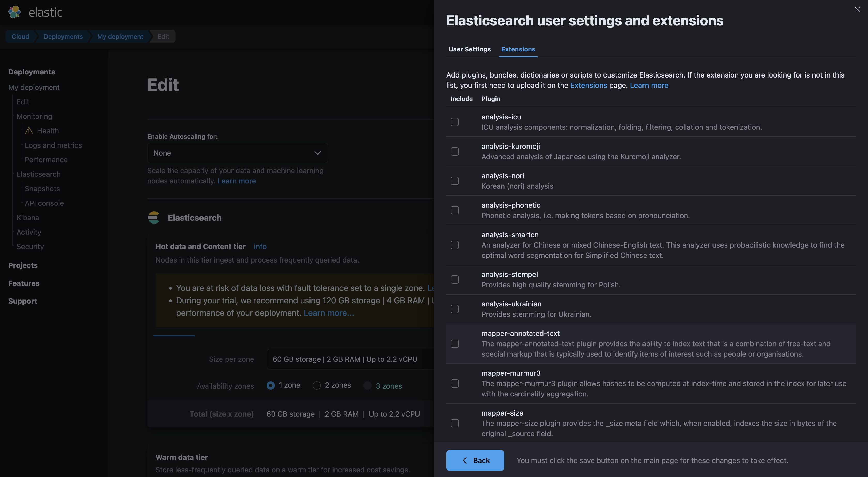Screen dimensions: 868x477
Task: Click info link for Hot data tier
Action: tap(260, 247)
